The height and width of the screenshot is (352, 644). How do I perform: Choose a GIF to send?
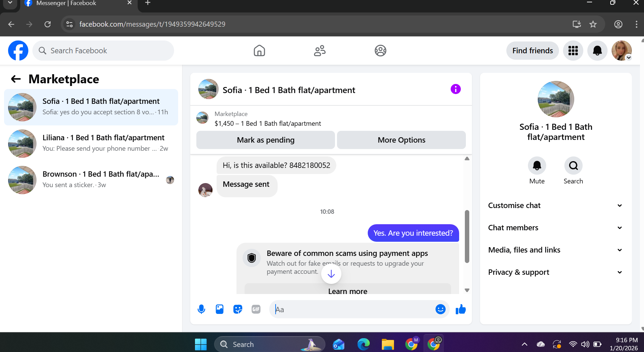pyautogui.click(x=256, y=309)
